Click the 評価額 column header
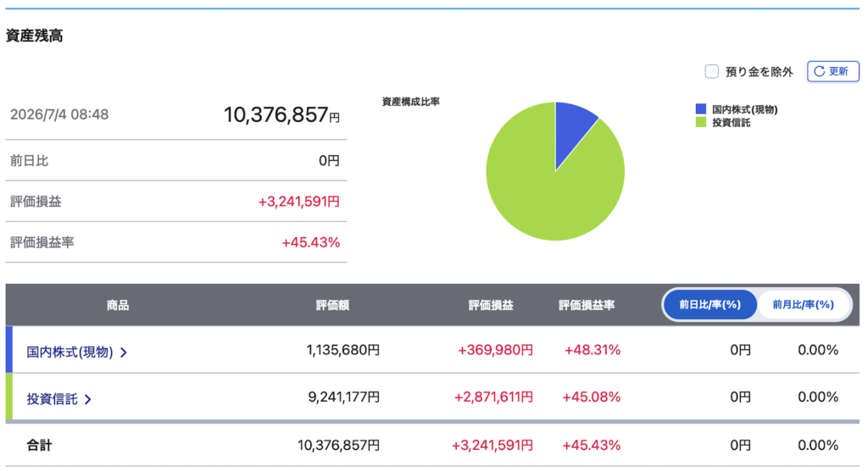Screen dimensions: 868x471 (x=332, y=305)
